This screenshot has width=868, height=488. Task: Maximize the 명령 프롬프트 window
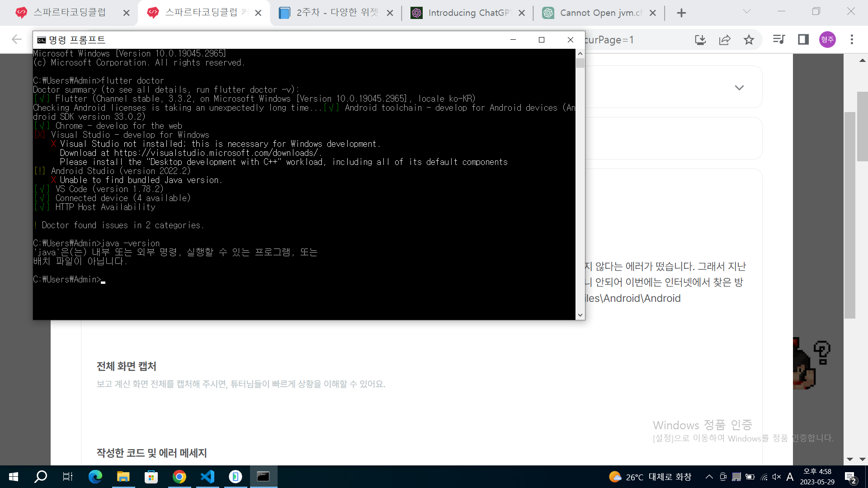tap(542, 40)
